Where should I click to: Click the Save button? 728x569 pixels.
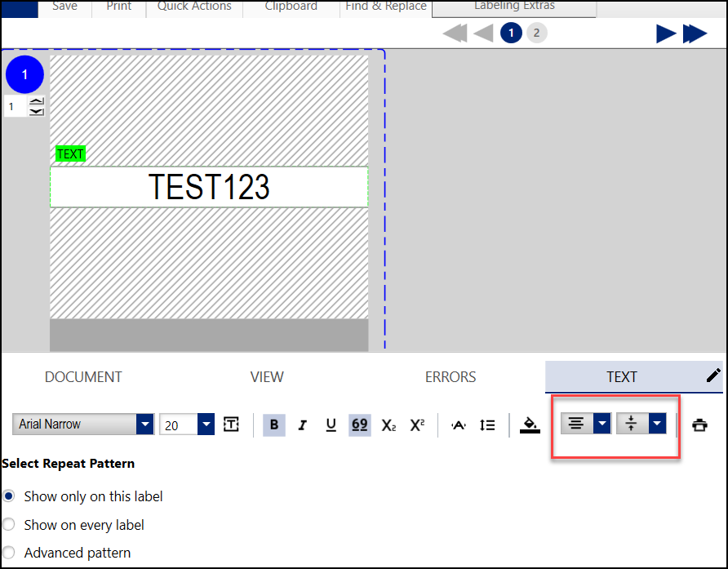64,6
